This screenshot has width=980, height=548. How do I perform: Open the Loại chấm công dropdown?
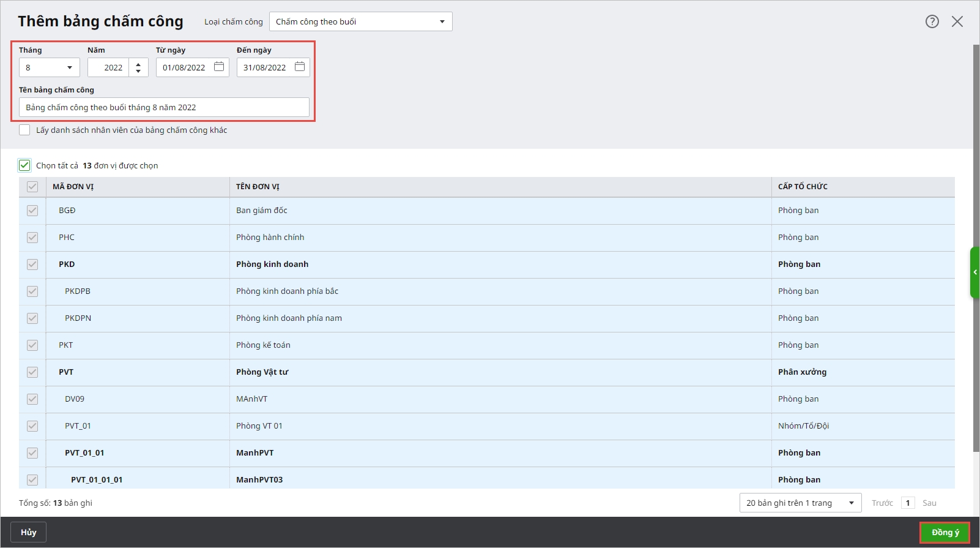click(361, 21)
